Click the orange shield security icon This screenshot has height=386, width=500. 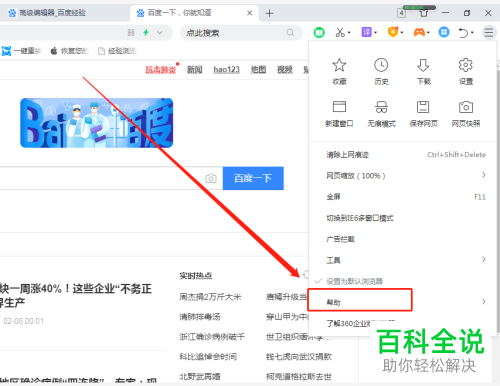pyautogui.click(x=393, y=32)
